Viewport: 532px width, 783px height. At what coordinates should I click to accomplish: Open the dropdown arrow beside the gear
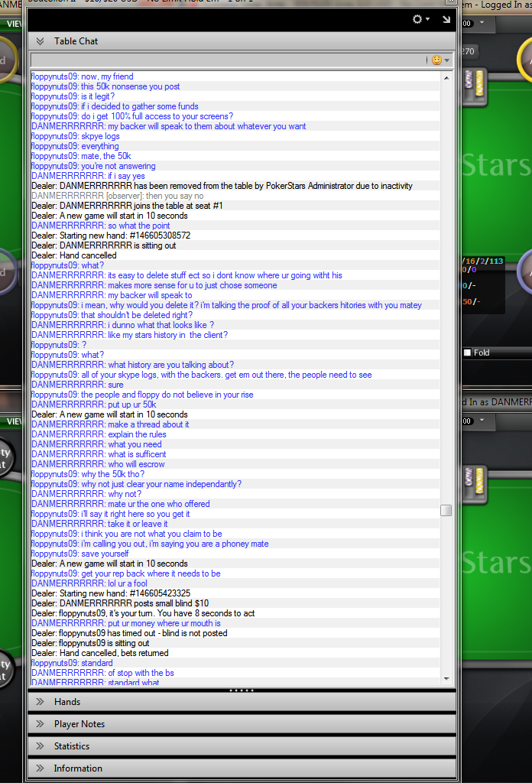428,19
